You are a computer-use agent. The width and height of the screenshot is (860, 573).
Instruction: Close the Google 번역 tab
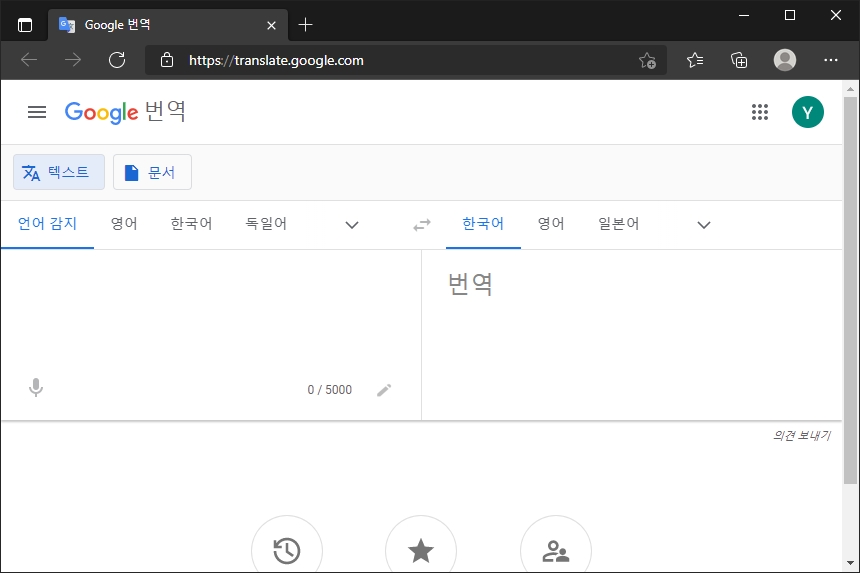pos(271,25)
